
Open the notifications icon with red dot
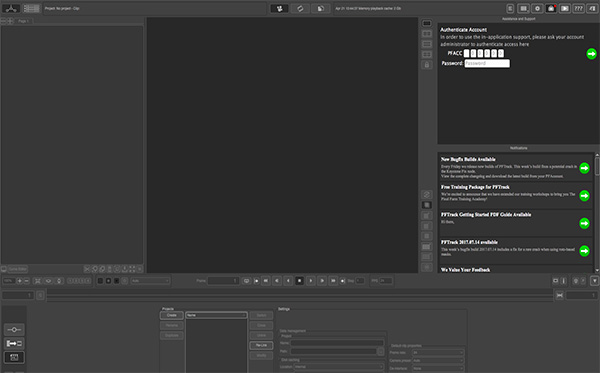[551, 8]
